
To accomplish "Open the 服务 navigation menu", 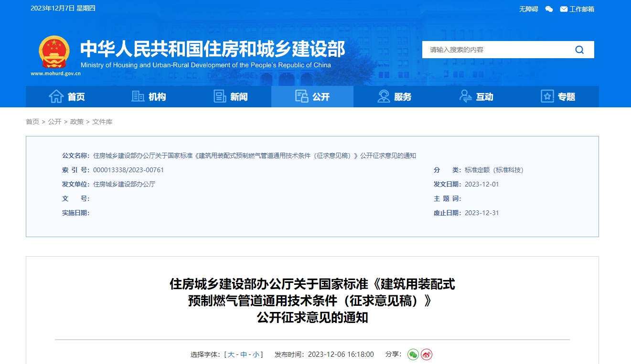I will click(395, 96).
